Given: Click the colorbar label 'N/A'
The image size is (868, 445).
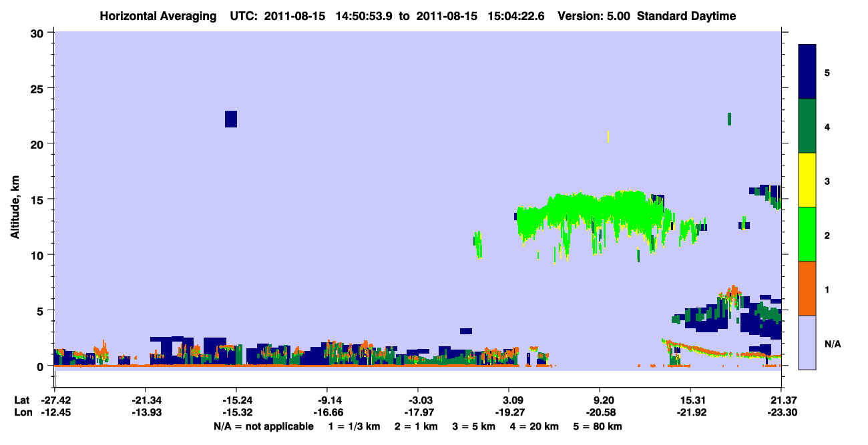Looking at the screenshot, I should click(831, 344).
